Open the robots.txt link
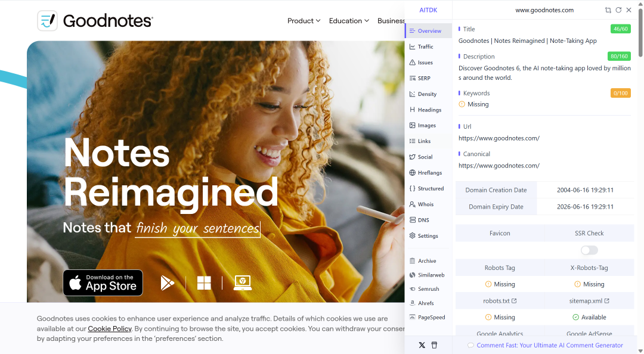 click(500, 300)
